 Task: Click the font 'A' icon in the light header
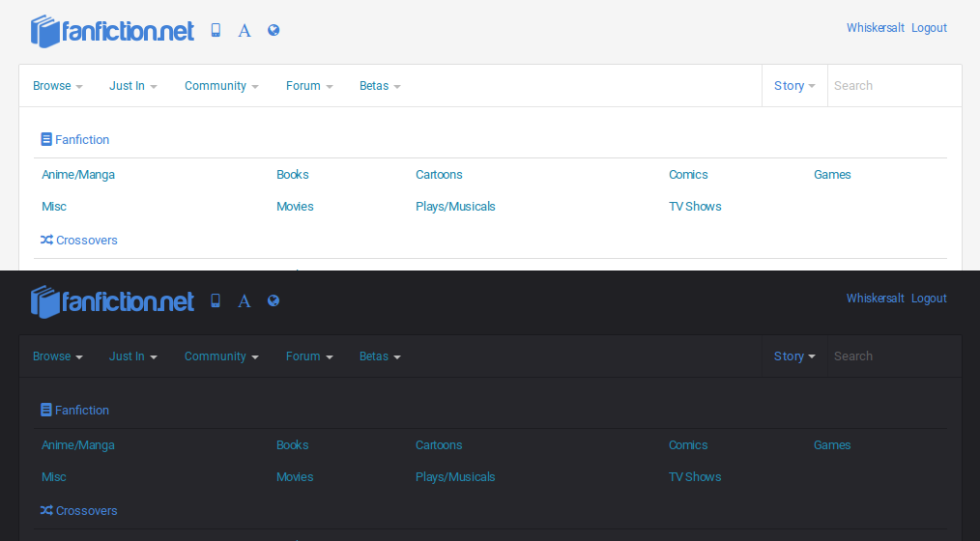245,31
